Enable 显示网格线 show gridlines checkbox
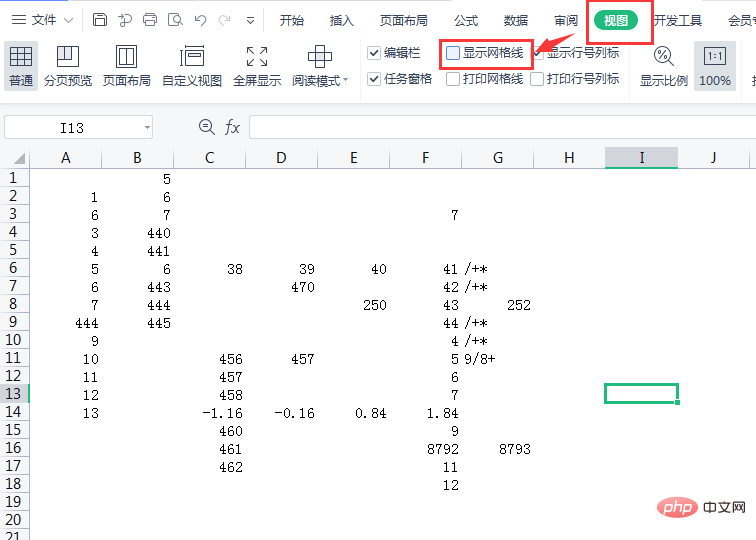This screenshot has height=540, width=756. [453, 53]
